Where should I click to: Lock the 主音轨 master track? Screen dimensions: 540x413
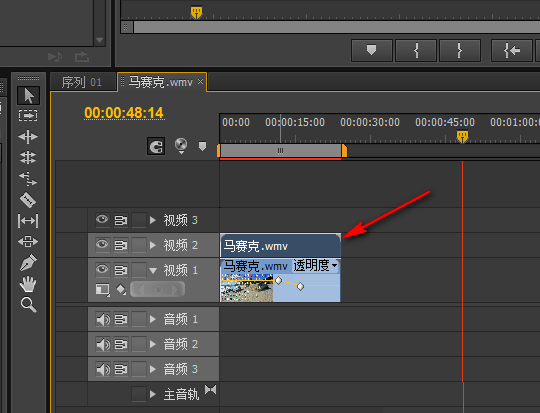point(139,394)
